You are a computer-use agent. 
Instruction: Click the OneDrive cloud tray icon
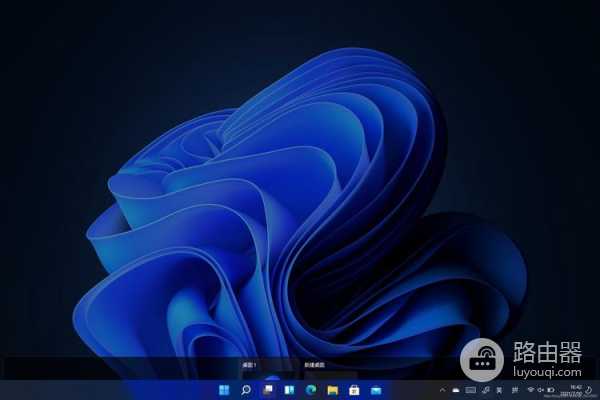pyautogui.click(x=455, y=389)
